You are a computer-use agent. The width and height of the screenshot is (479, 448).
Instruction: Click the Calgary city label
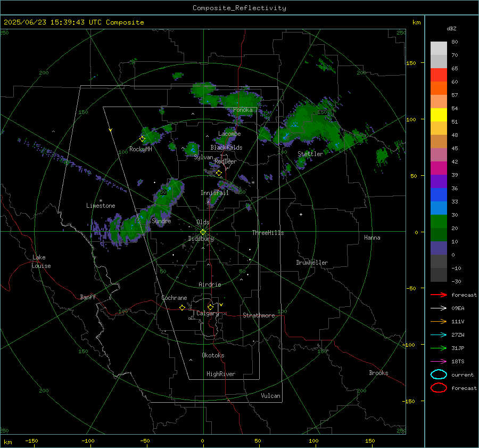click(208, 313)
